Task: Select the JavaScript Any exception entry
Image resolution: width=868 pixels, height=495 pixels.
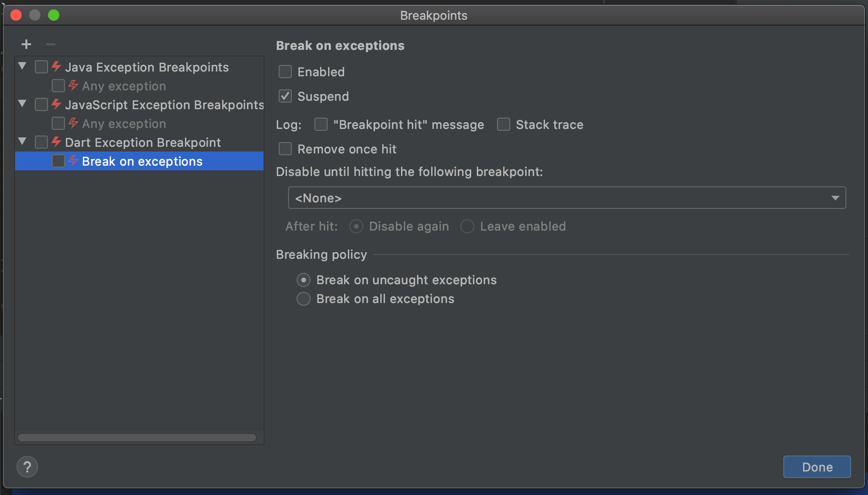Action: coord(124,123)
